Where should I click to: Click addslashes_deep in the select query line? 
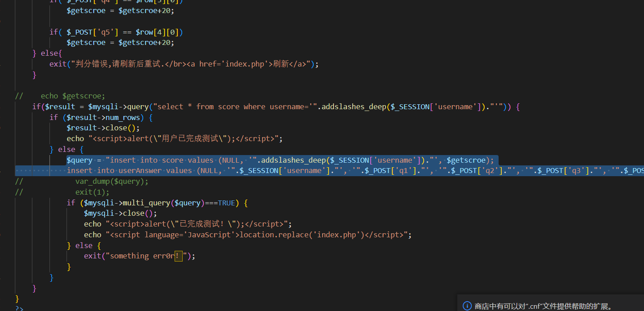tap(351, 107)
